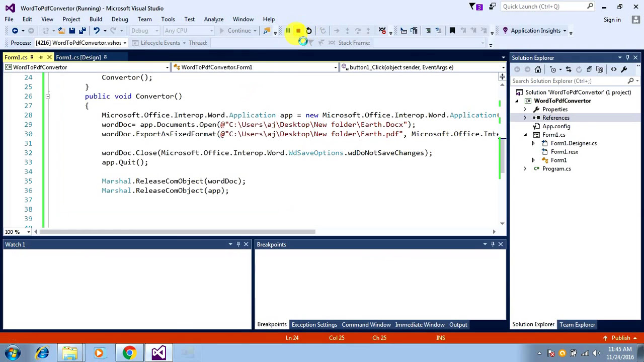Toggle the bookmark icon in toolbar

click(x=452, y=31)
